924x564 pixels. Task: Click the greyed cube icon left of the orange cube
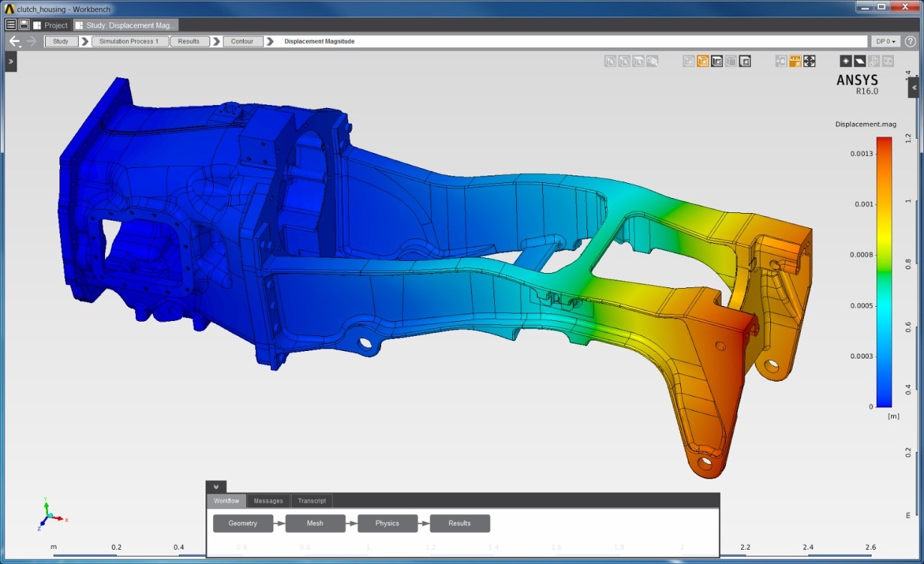pos(688,61)
